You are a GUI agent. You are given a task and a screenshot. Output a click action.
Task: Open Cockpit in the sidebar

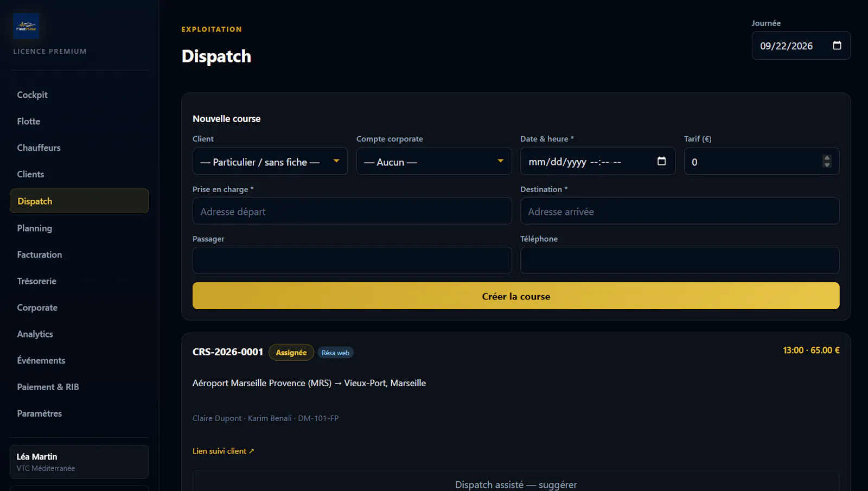(x=79, y=95)
